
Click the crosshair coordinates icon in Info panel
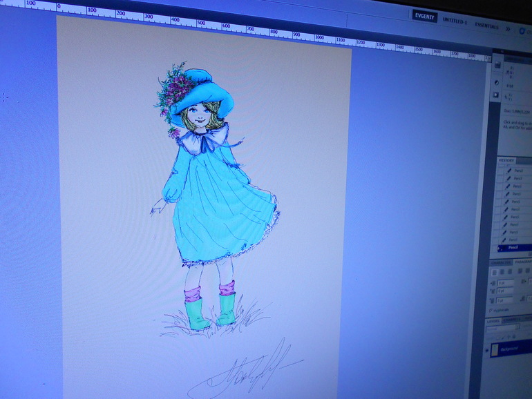click(x=506, y=97)
